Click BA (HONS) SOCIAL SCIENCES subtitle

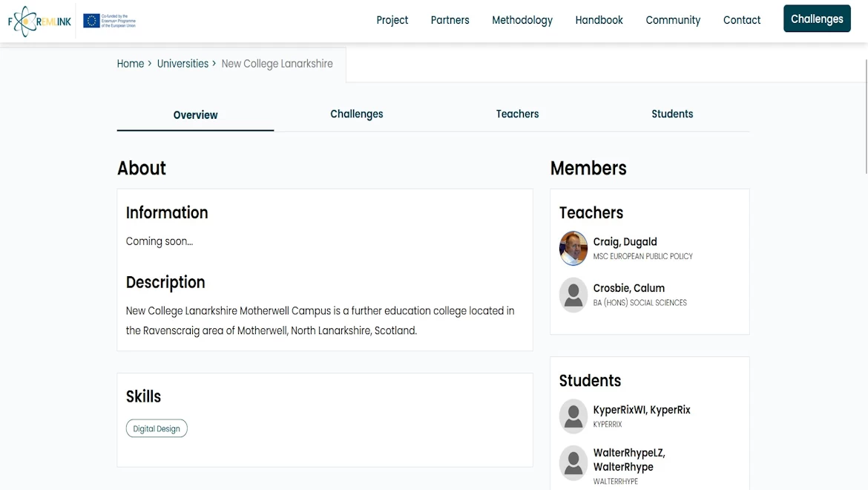point(640,303)
